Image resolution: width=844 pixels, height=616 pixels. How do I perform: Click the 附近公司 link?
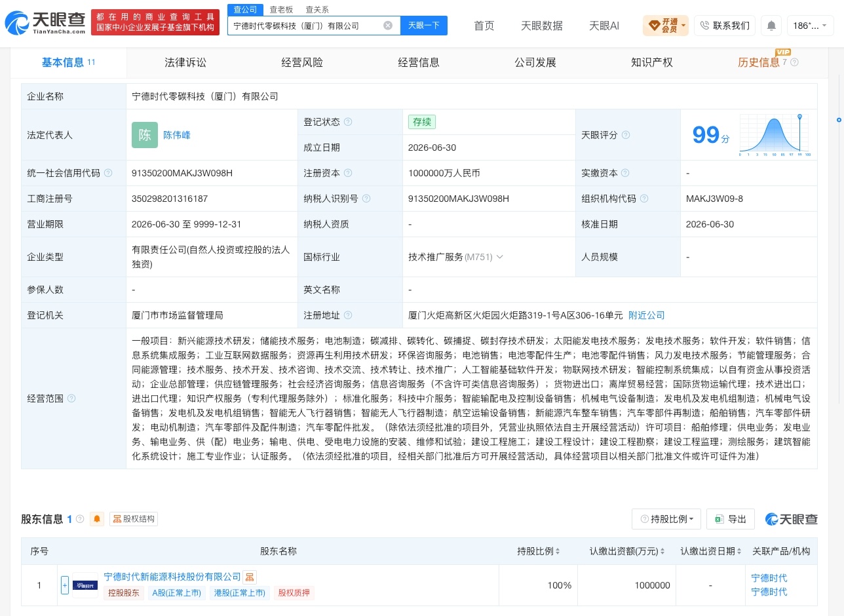[647, 315]
